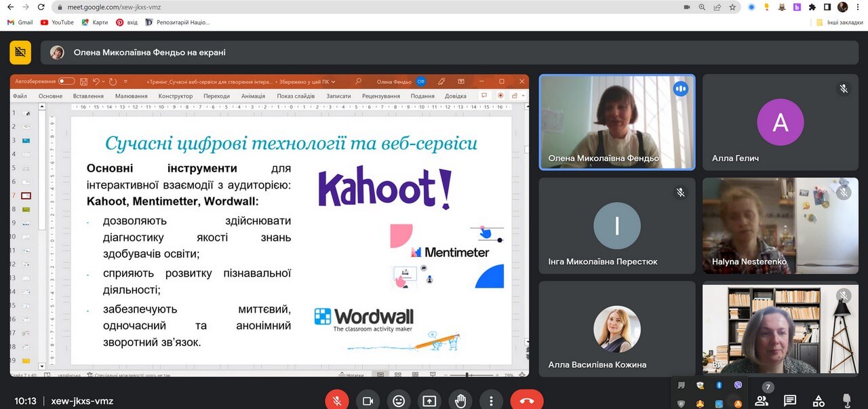Open the Activities panel icon
868x409 pixels.
pyautogui.click(x=818, y=400)
